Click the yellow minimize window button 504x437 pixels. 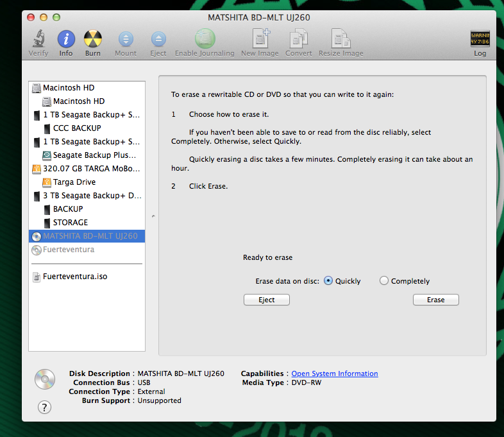tap(44, 17)
